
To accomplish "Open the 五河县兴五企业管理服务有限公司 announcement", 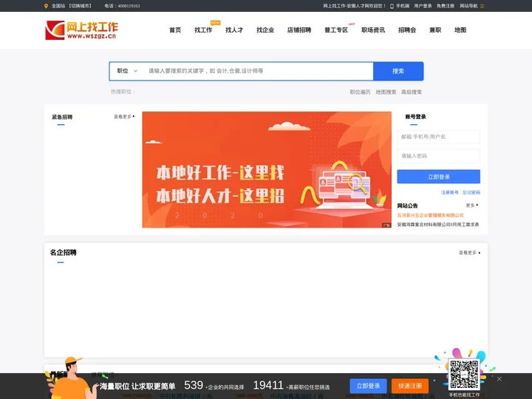I will pos(430,215).
